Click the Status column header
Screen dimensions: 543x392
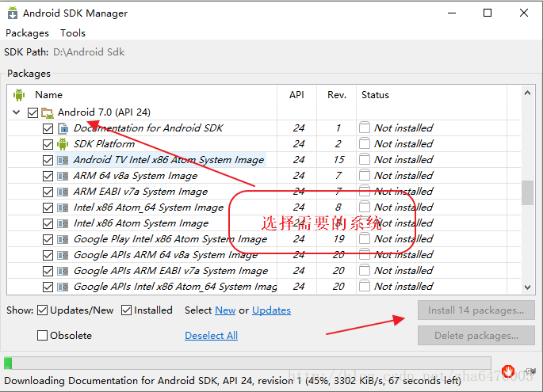point(375,95)
